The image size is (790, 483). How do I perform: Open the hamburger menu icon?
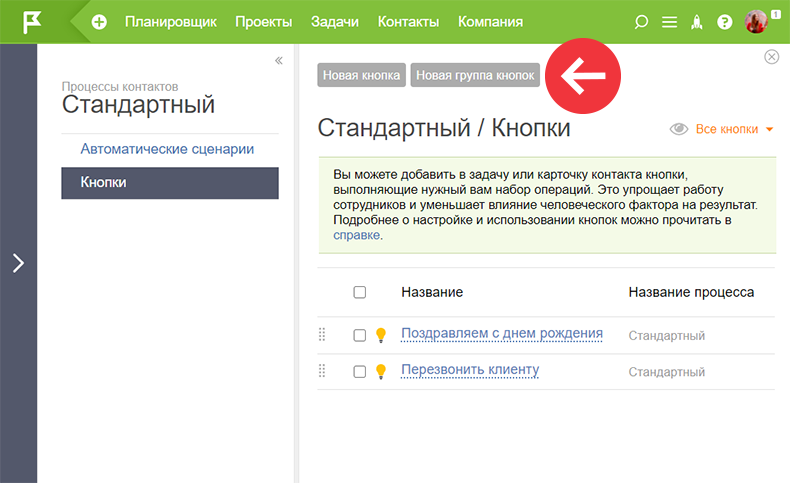pyautogui.click(x=669, y=22)
